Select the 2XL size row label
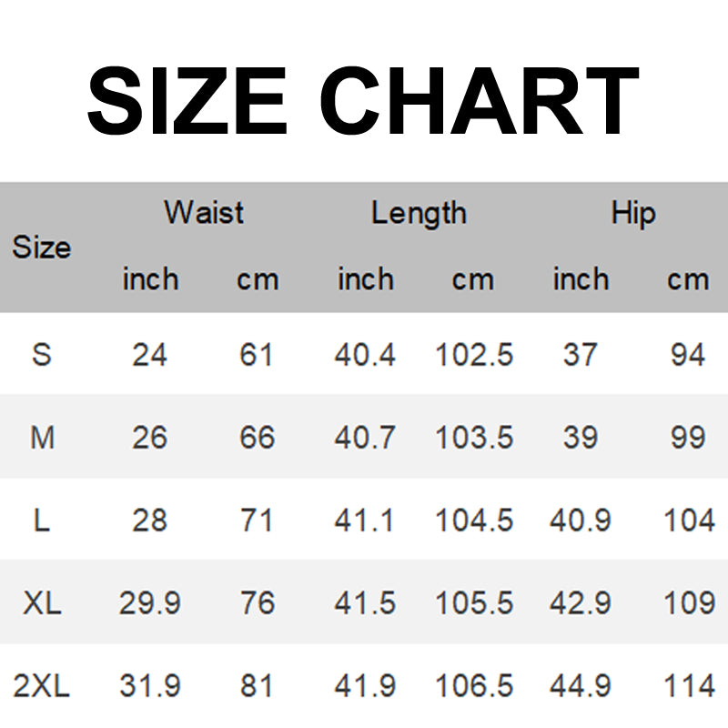 (x=42, y=685)
